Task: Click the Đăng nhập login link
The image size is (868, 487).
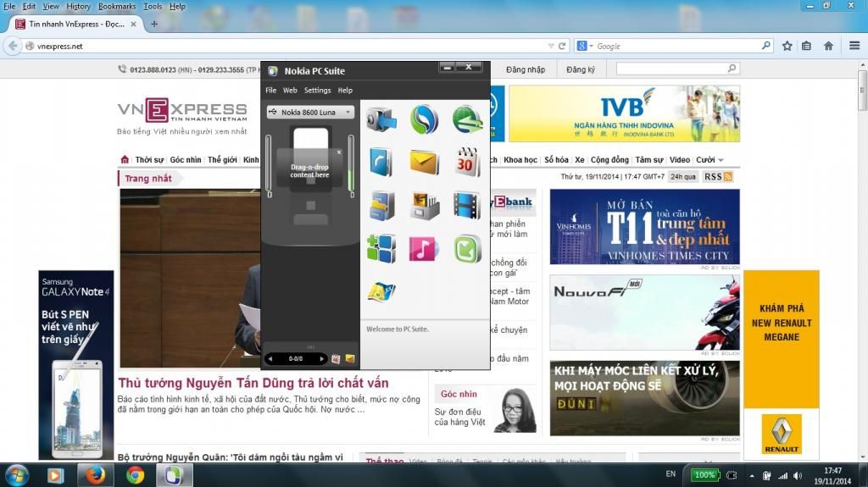Action: (x=526, y=69)
